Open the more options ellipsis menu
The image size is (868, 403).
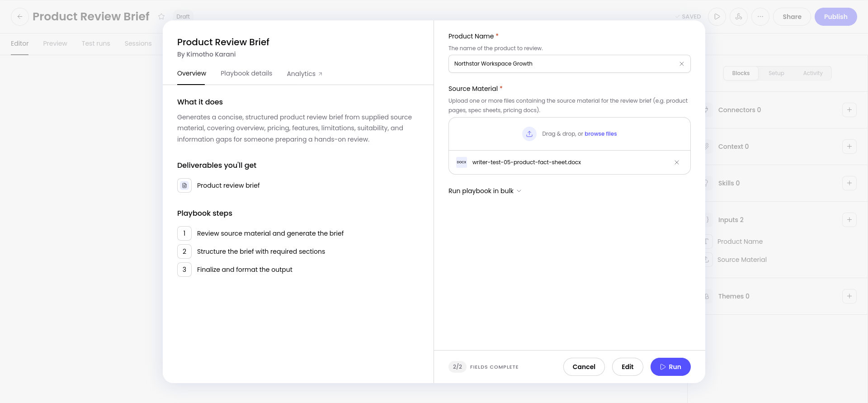tap(760, 17)
